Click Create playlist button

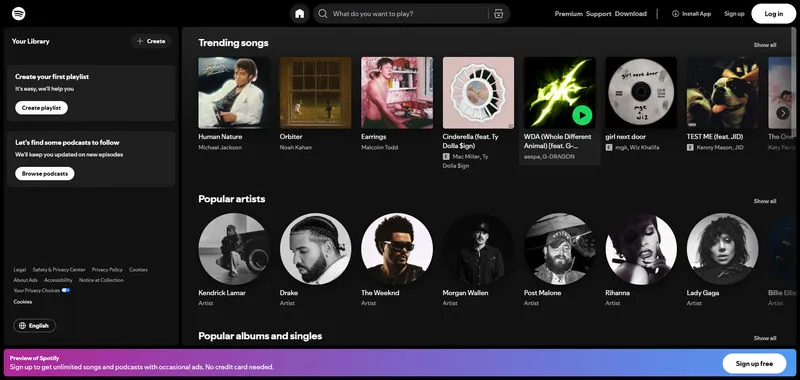tap(41, 108)
